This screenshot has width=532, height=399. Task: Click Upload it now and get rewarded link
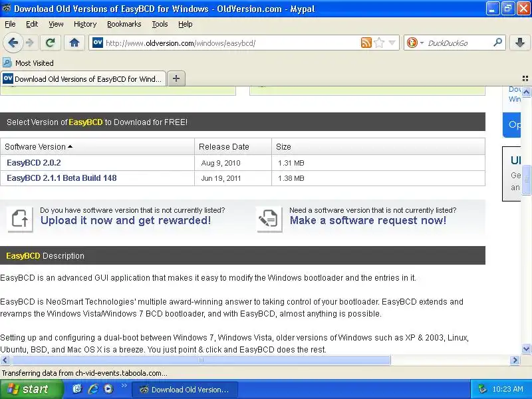coord(126,221)
